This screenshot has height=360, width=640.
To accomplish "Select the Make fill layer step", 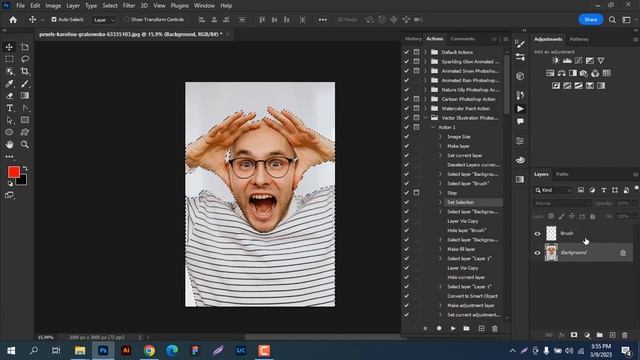I will point(461,249).
